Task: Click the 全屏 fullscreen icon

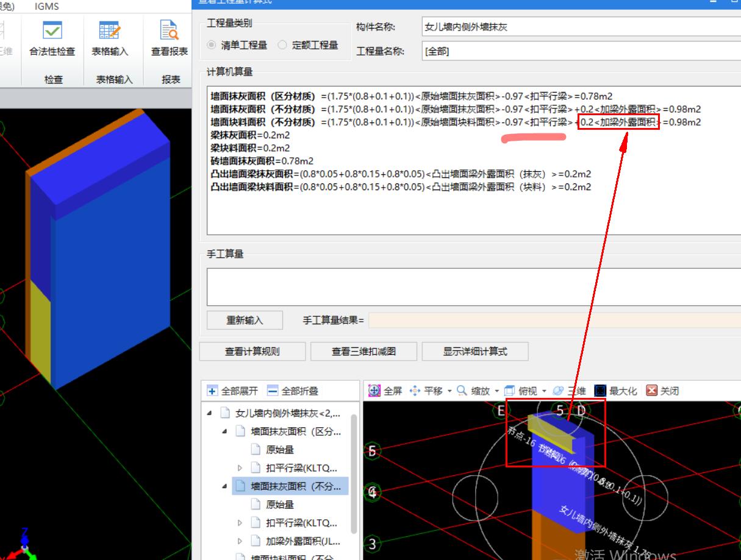Action: pos(374,391)
